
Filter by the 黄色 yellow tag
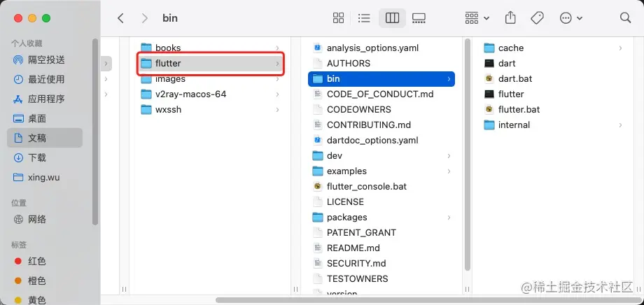45,300
